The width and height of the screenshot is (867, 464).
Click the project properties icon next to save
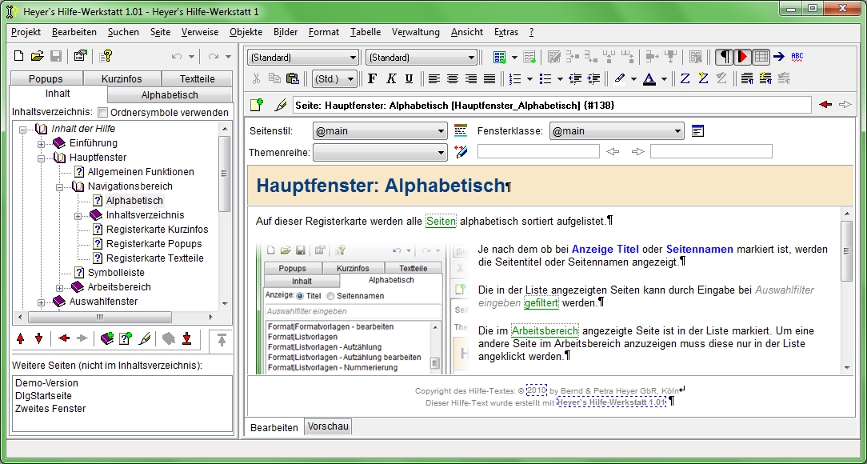pyautogui.click(x=80, y=56)
